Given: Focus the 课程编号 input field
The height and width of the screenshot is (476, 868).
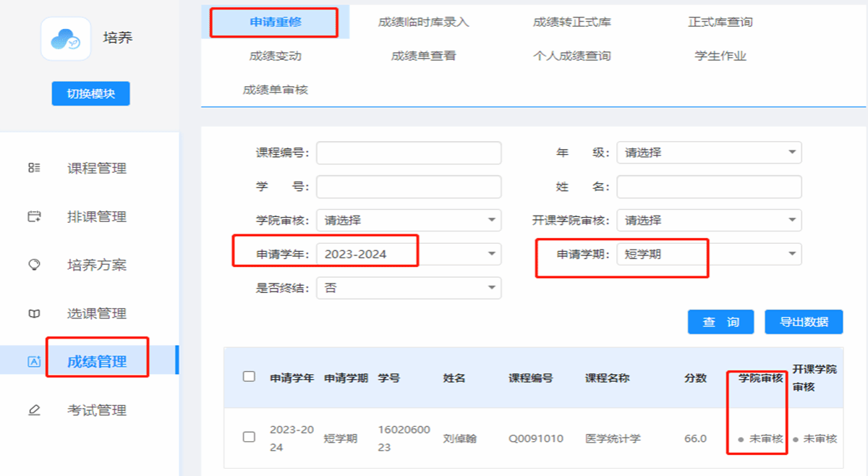Looking at the screenshot, I should (x=409, y=153).
